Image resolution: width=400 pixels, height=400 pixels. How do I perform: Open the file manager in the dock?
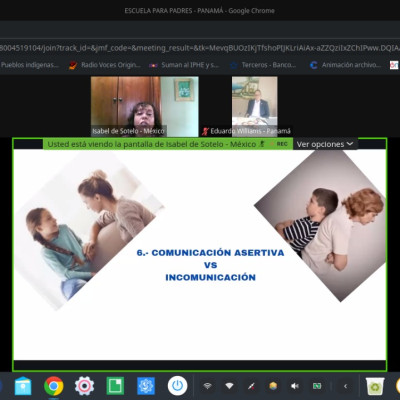coord(23,386)
